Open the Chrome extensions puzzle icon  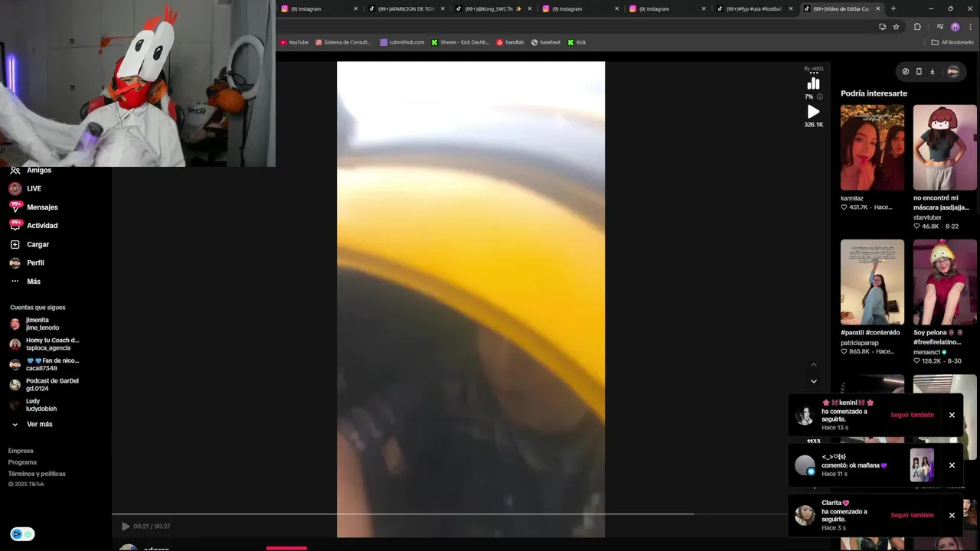point(917,27)
